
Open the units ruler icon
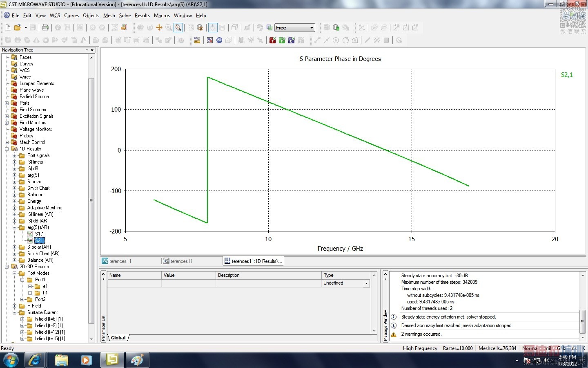click(x=197, y=40)
